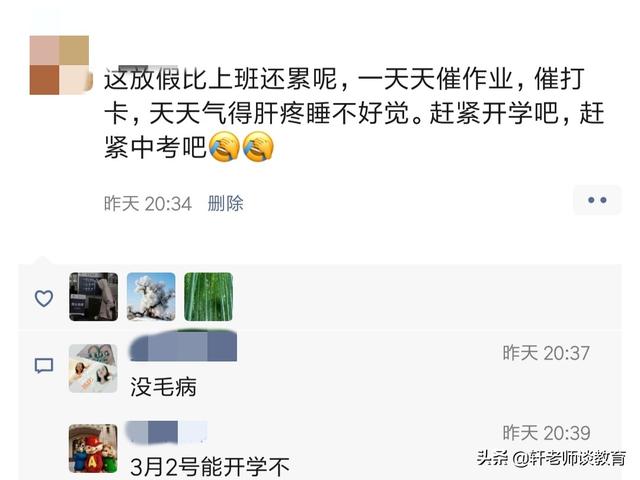
Task: Click the 删除 delete link
Action: pos(225,203)
